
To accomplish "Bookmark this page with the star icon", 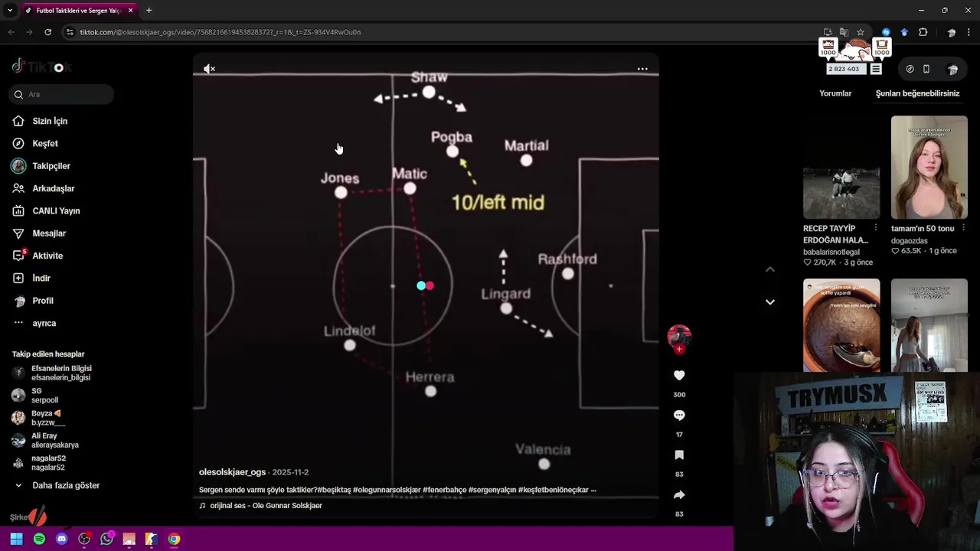I will pos(861,32).
